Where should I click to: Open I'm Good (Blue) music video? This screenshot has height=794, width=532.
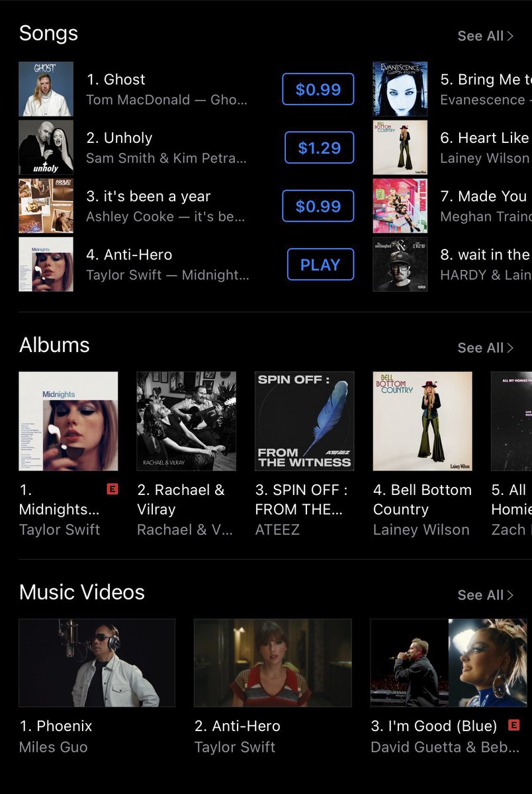(449, 663)
